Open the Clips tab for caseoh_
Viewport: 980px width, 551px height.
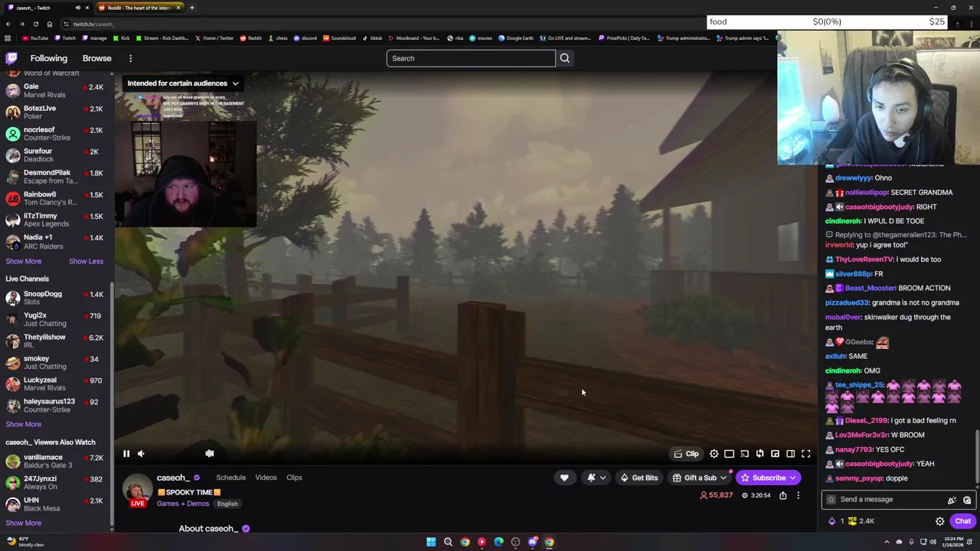tap(294, 478)
